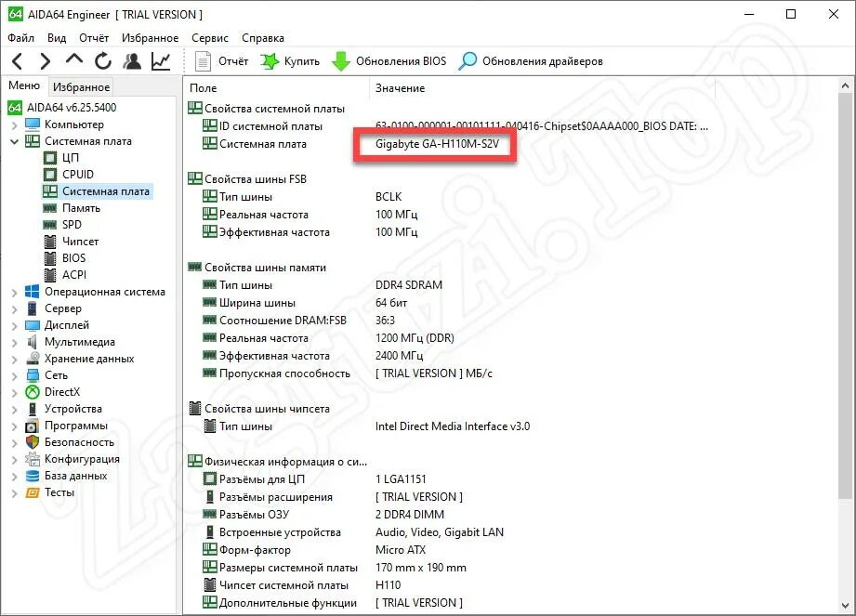Click the Безопасность shield icon
The width and height of the screenshot is (856, 616).
[x=33, y=442]
